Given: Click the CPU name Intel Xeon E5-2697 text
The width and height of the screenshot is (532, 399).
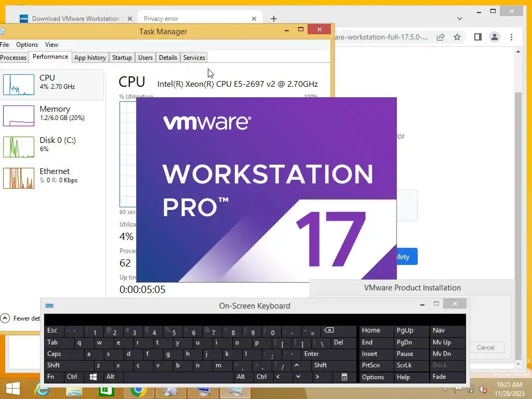Looking at the screenshot, I should pyautogui.click(x=237, y=84).
